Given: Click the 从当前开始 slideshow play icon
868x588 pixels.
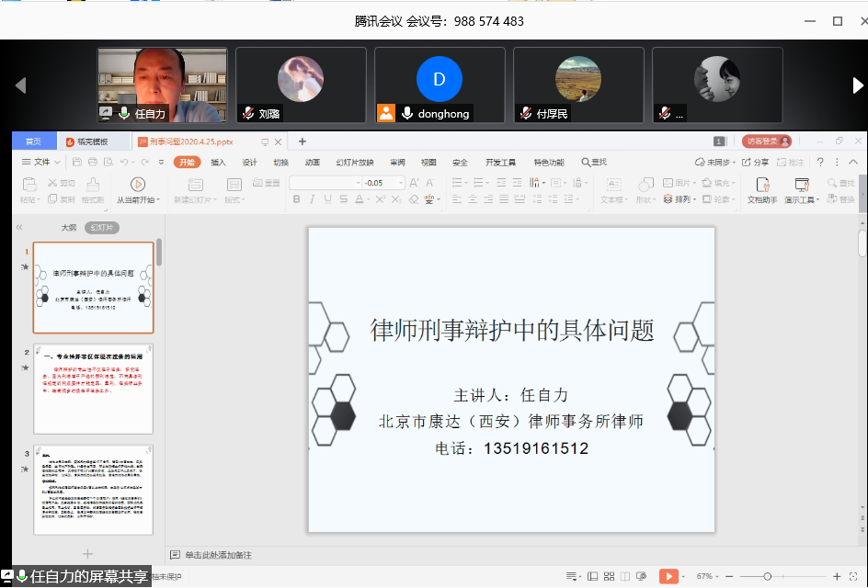Looking at the screenshot, I should click(138, 185).
